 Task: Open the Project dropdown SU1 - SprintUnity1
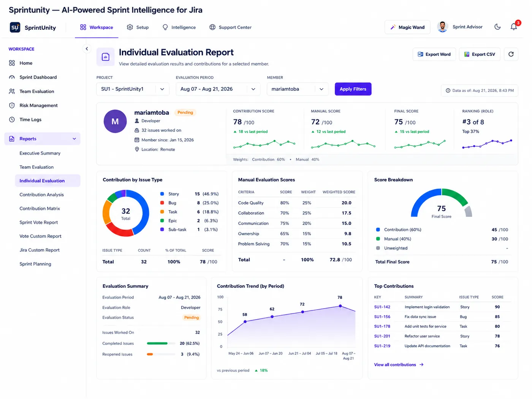pyautogui.click(x=133, y=89)
